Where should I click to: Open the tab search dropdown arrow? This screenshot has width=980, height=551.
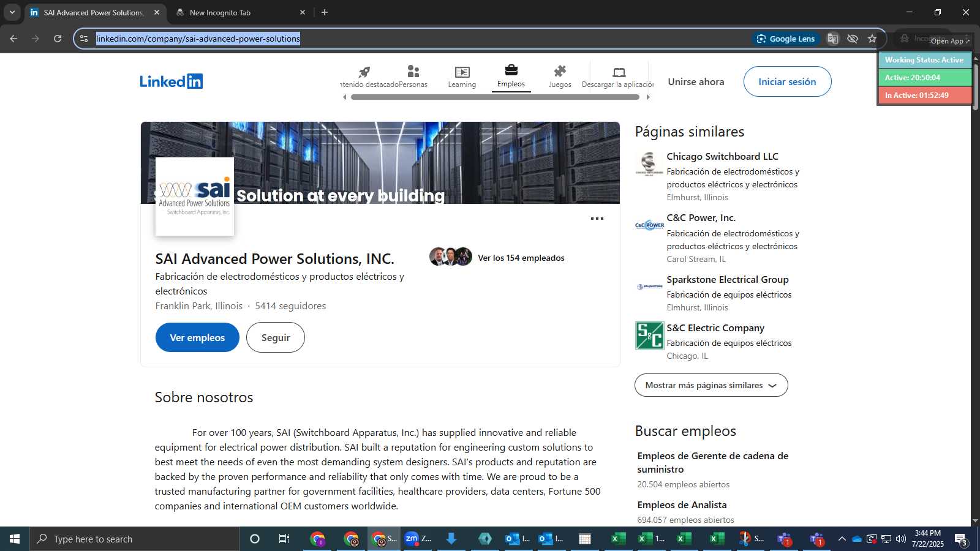tap(12, 12)
